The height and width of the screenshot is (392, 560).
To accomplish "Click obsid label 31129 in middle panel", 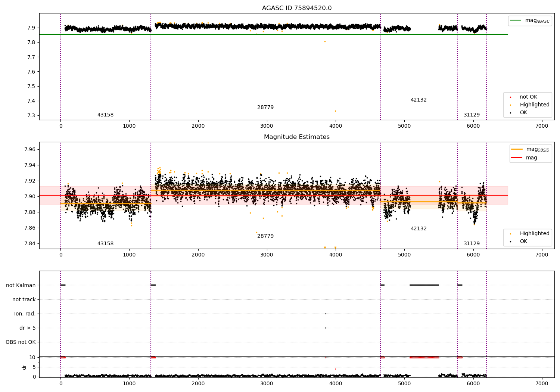I will click(x=472, y=244).
